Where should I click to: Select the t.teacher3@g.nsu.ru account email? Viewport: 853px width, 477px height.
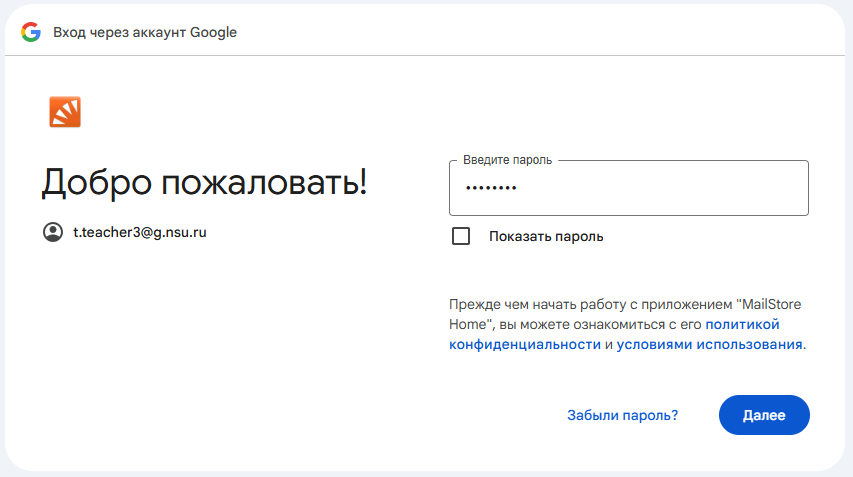[140, 232]
